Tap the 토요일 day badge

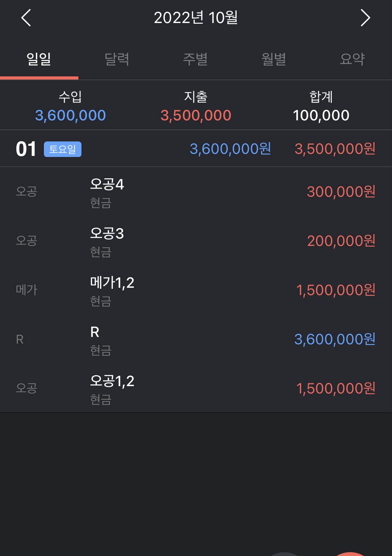click(63, 149)
